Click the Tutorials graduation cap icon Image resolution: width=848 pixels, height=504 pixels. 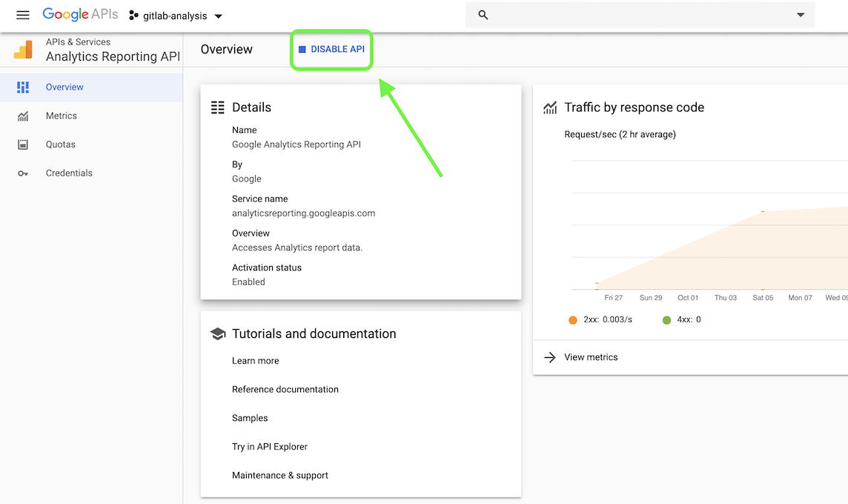point(218,334)
